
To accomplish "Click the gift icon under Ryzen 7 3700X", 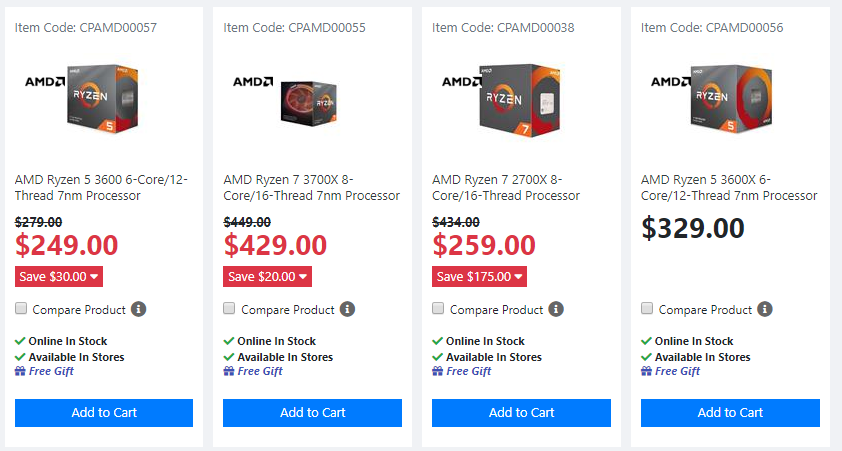I will [x=229, y=371].
